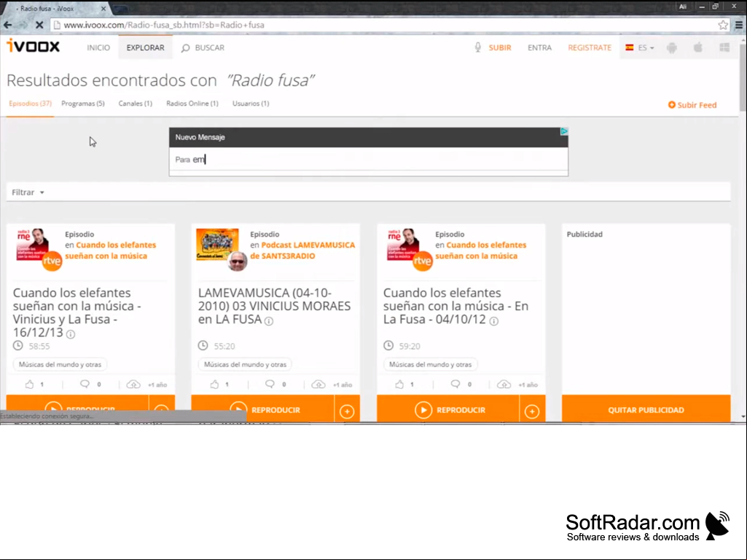The height and width of the screenshot is (560, 747).
Task: Click the Subir Feed link
Action: pos(692,105)
